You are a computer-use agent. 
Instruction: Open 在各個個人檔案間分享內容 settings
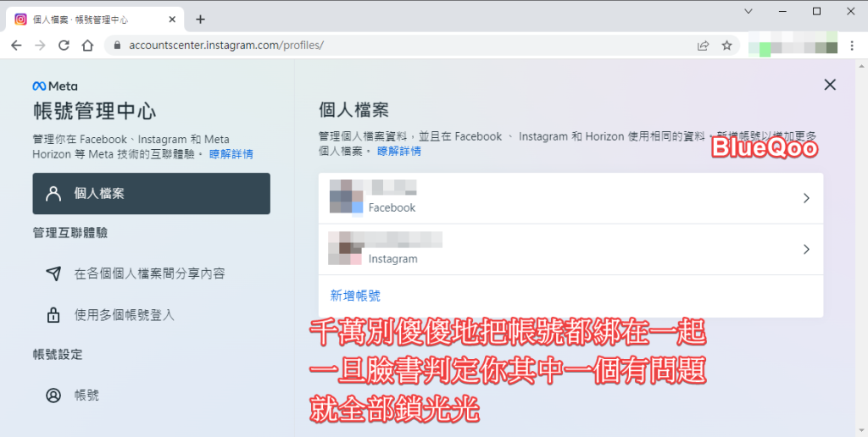(x=149, y=274)
